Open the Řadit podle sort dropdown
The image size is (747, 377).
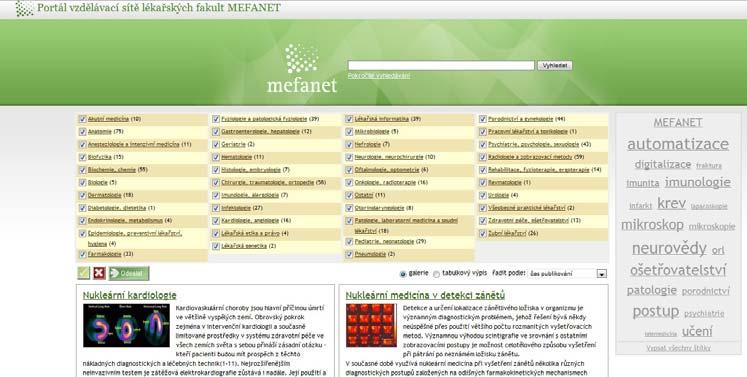click(567, 274)
